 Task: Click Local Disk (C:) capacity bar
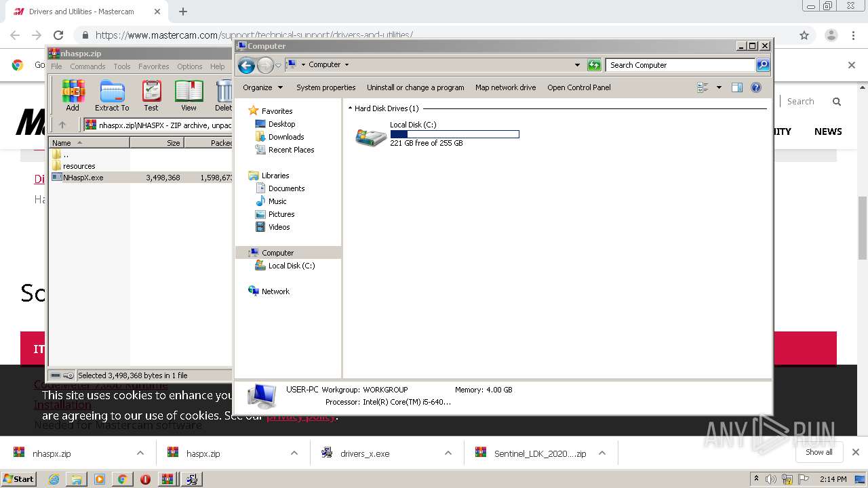[454, 134]
